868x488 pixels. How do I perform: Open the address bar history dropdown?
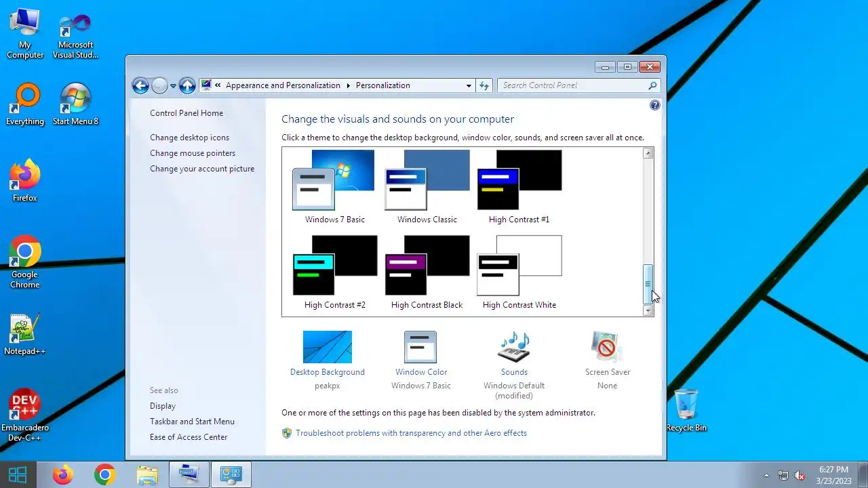[x=469, y=86]
